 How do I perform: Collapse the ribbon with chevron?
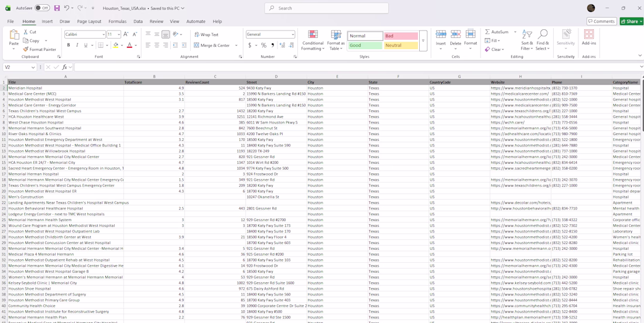point(639,55)
